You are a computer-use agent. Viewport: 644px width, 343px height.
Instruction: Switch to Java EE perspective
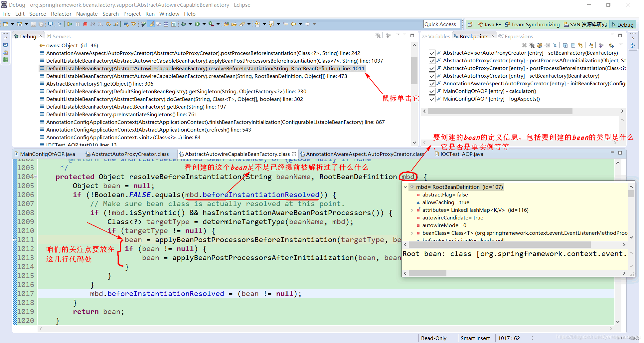[x=489, y=24]
